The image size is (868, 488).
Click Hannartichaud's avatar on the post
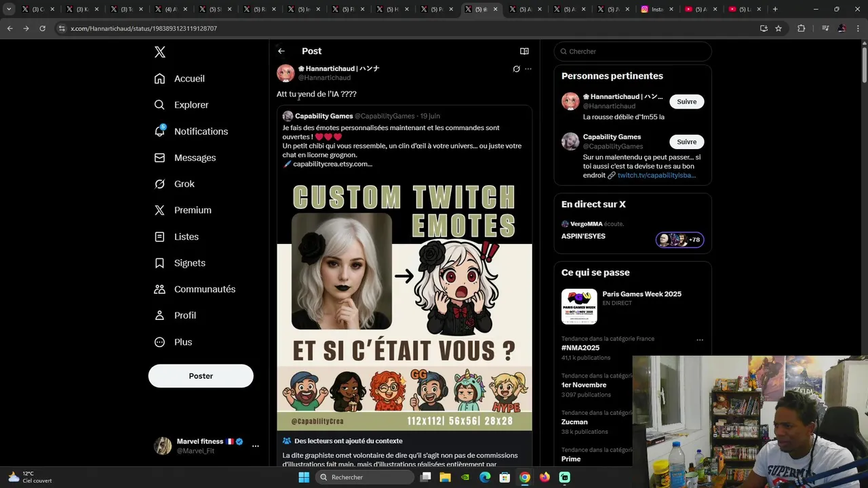(285, 73)
